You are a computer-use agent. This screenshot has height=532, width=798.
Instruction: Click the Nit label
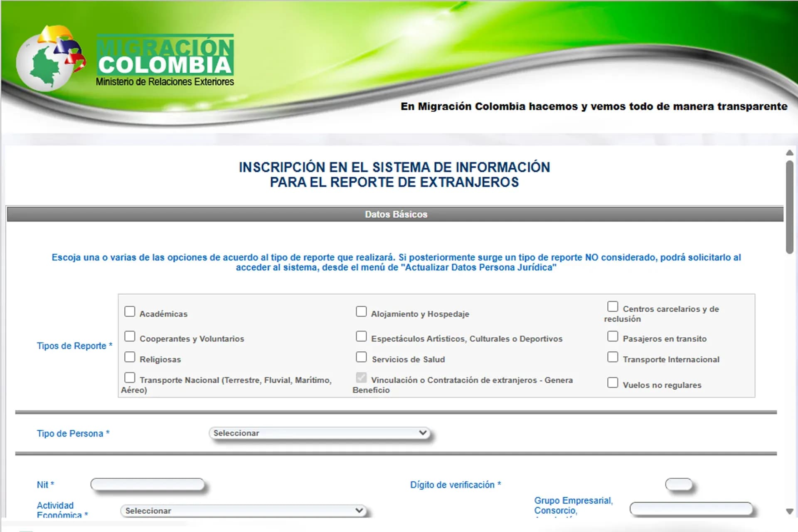pyautogui.click(x=45, y=485)
